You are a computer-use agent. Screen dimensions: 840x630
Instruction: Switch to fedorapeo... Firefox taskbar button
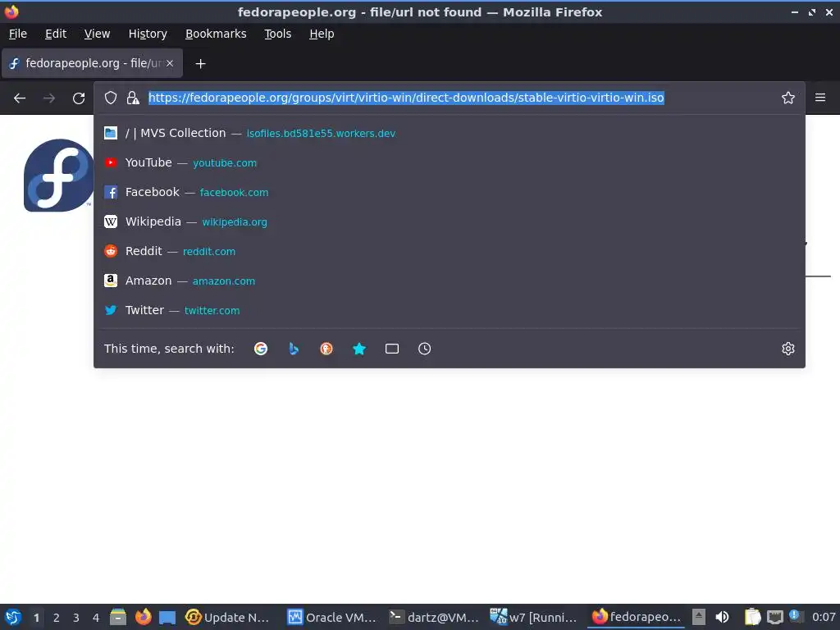tap(637, 617)
